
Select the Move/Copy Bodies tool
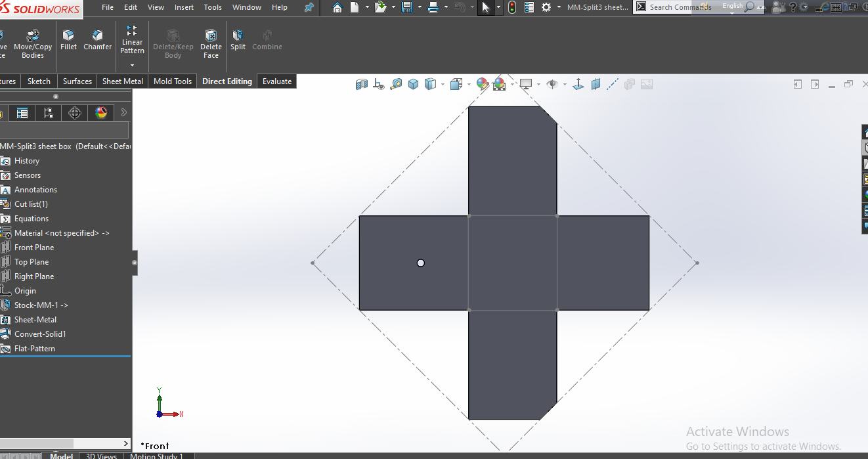coord(33,43)
